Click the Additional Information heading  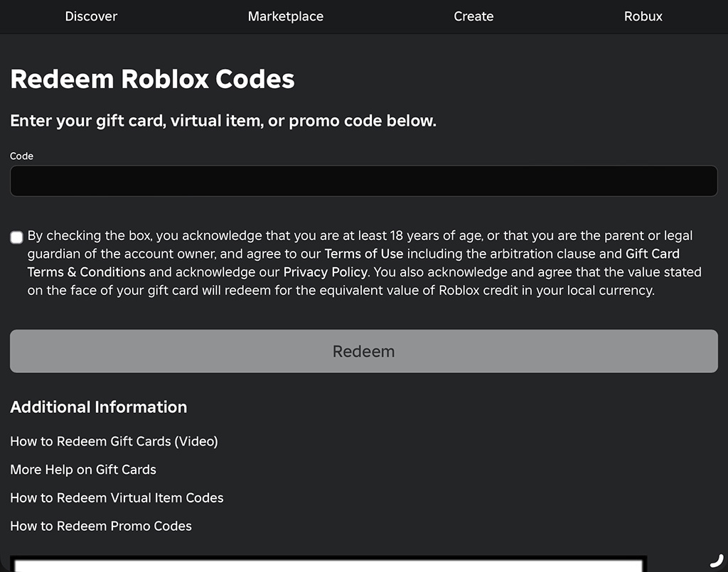click(x=98, y=407)
